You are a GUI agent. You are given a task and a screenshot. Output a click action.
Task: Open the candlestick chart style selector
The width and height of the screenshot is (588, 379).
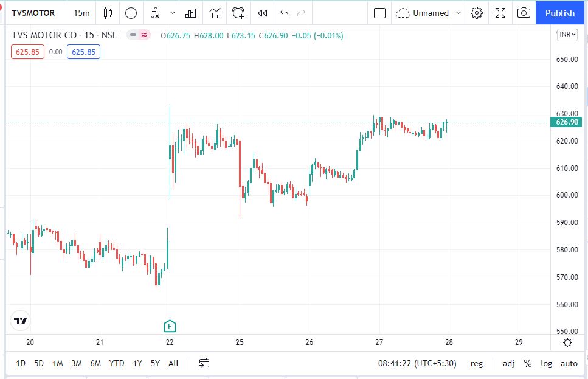tap(108, 13)
